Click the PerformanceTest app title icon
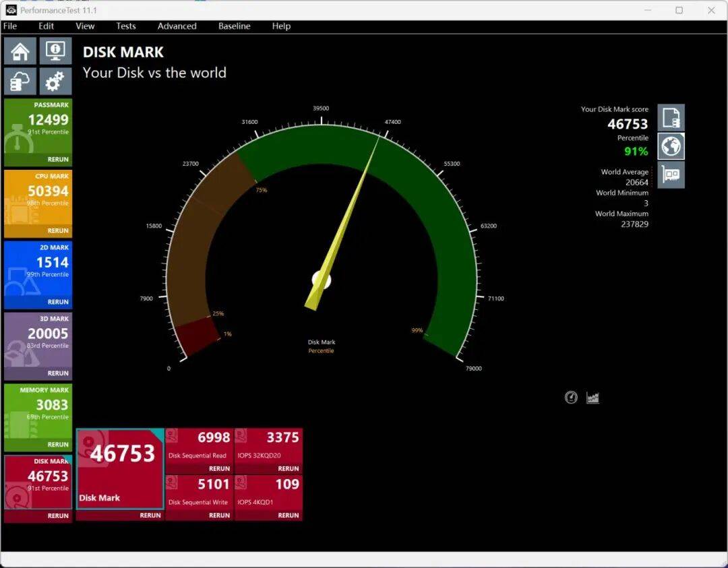The height and width of the screenshot is (568, 728). coord(11,9)
